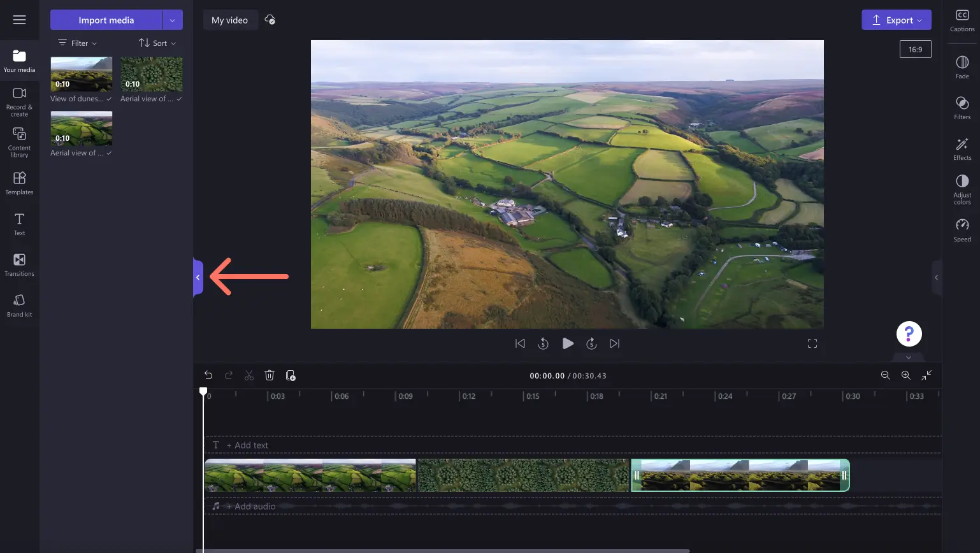Open the Captions panel

962,20
